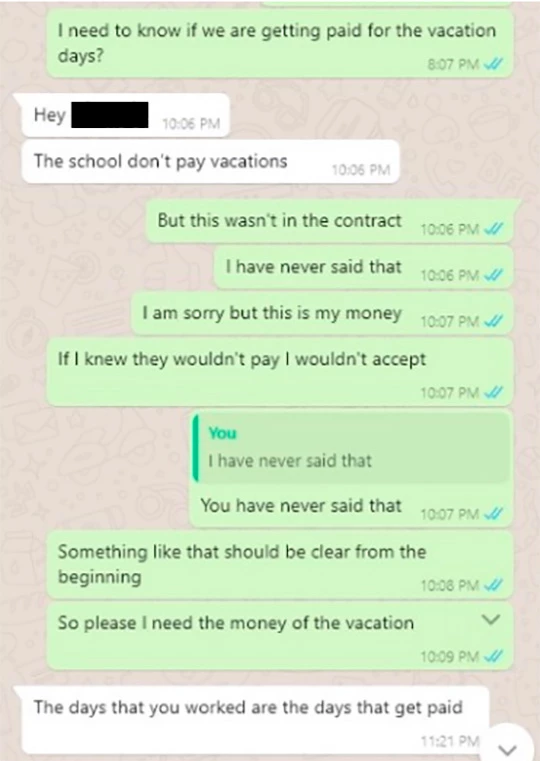Click the 'Hey' message bubble
540x761 pixels.
(x=125, y=116)
